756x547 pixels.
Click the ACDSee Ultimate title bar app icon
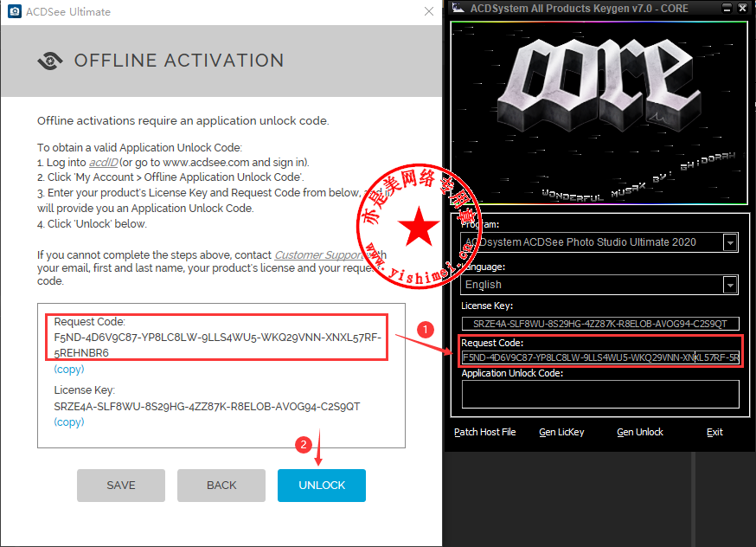coord(15,11)
